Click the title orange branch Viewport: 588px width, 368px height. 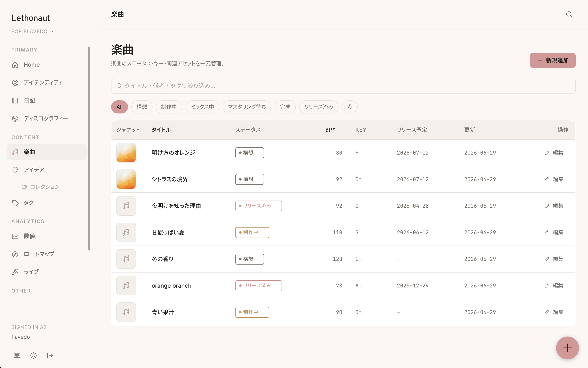point(171,285)
